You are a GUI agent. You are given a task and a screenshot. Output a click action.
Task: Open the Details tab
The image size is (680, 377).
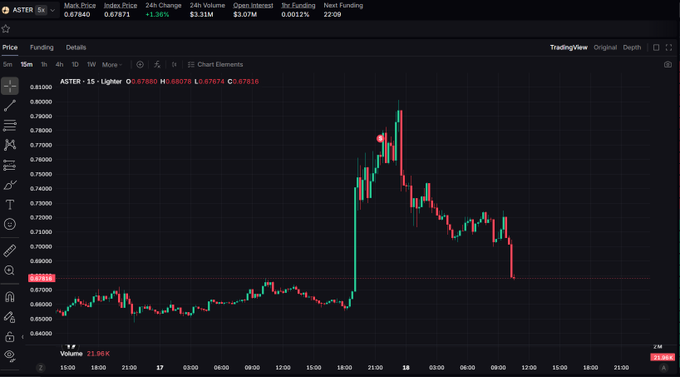[x=76, y=48]
